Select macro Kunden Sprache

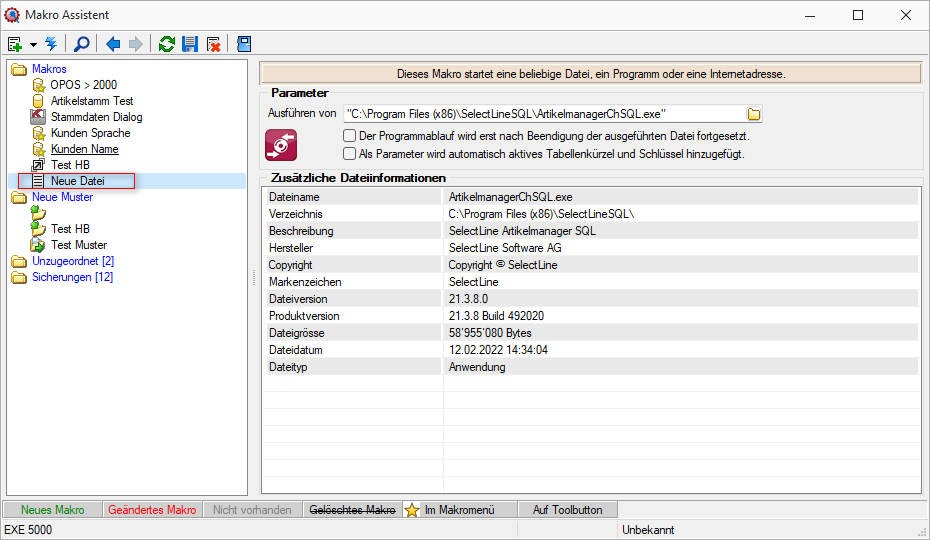(x=90, y=133)
